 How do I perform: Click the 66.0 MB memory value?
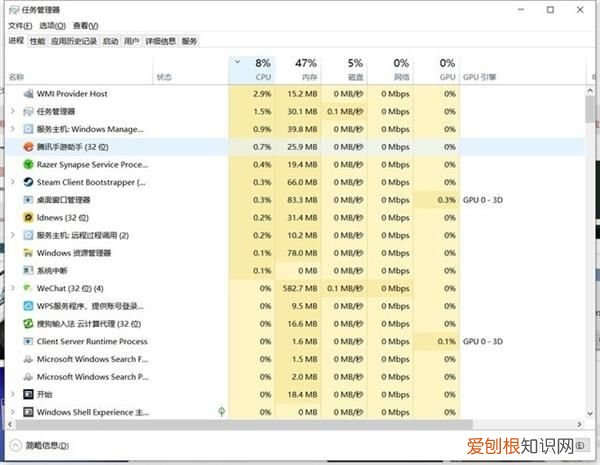click(x=302, y=182)
